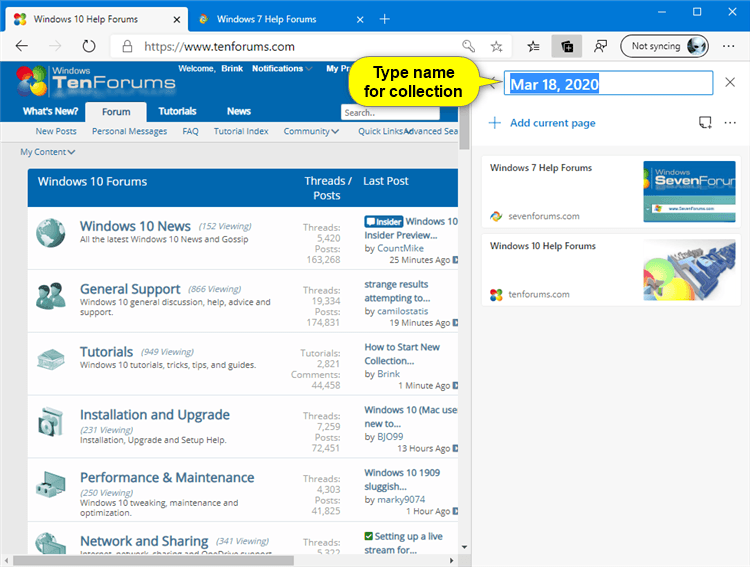Open Personal Messages link
Screen dimensions: 750x567
(130, 131)
